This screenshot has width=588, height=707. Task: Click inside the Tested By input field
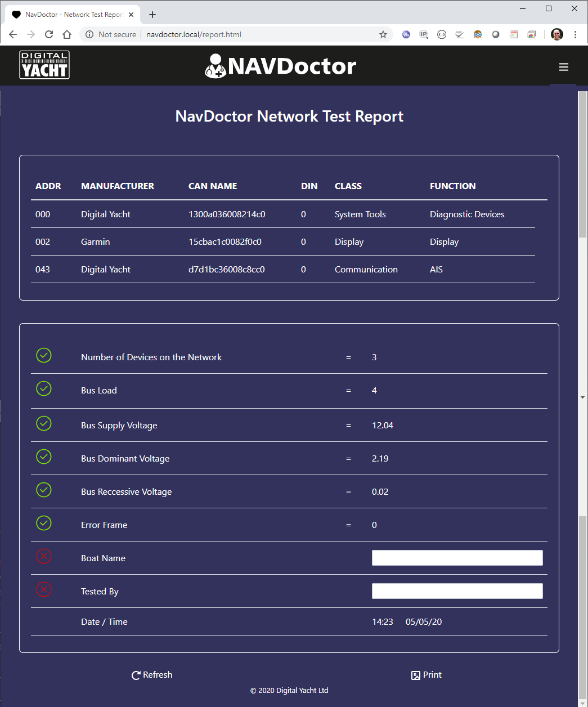tap(457, 590)
